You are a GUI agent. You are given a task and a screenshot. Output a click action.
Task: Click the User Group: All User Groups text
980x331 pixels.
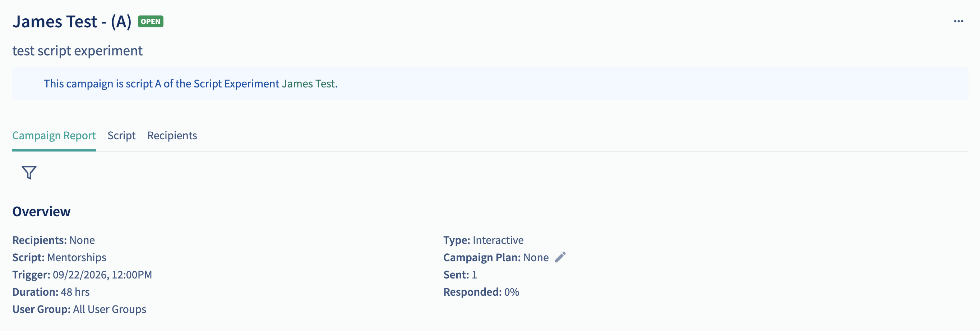[x=79, y=309]
